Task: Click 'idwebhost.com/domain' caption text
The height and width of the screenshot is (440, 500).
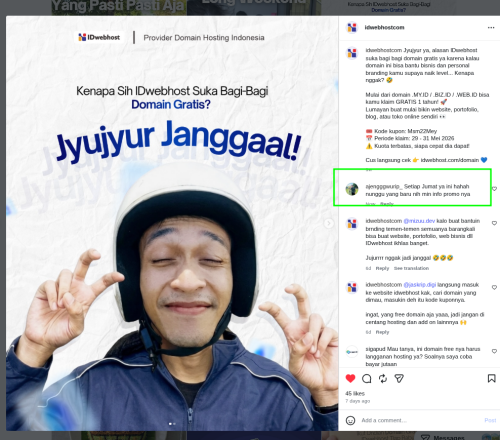Action: point(450,160)
